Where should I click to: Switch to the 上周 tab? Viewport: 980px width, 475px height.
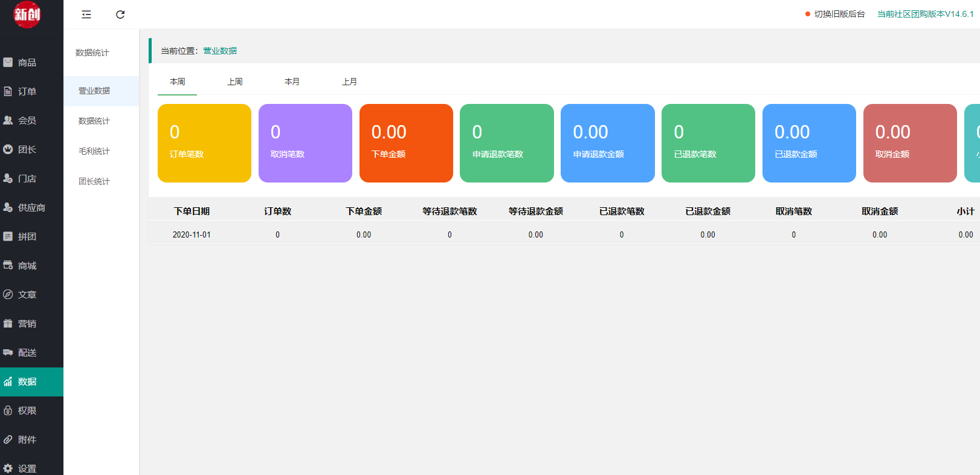click(x=235, y=82)
